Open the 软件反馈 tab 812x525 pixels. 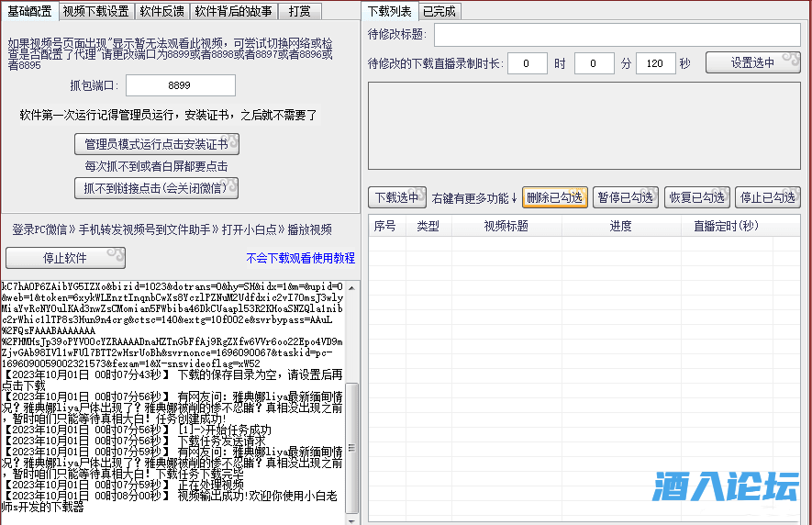click(161, 12)
